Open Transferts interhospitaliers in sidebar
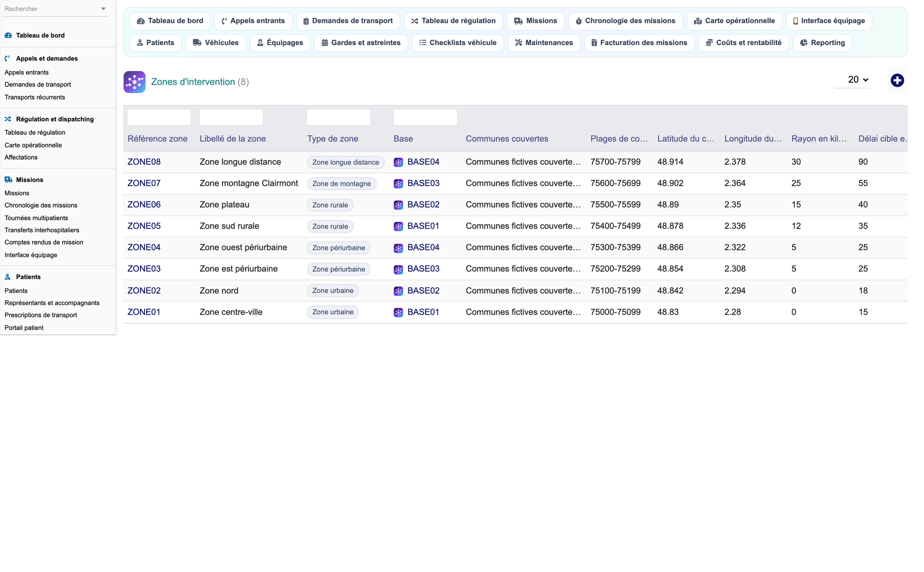 [42, 230]
